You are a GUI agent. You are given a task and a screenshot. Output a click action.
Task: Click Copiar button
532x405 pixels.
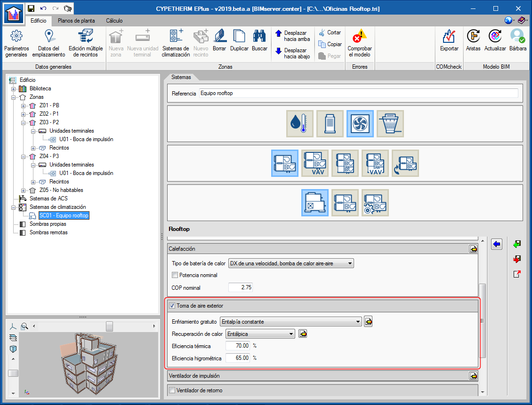point(330,44)
